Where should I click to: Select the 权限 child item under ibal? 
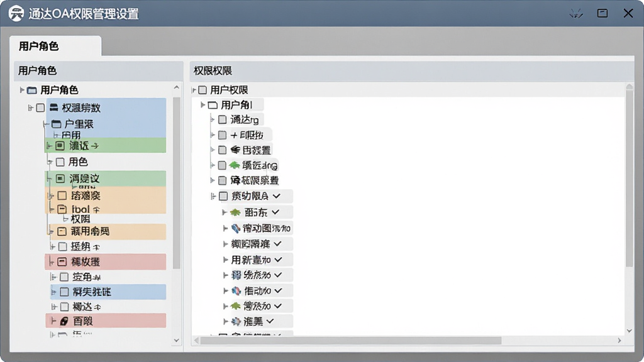80,219
